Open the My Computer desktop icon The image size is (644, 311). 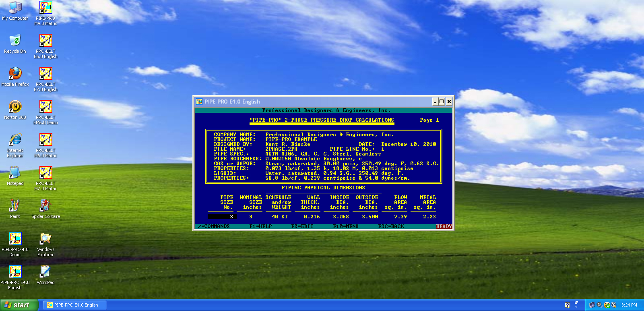(15, 10)
